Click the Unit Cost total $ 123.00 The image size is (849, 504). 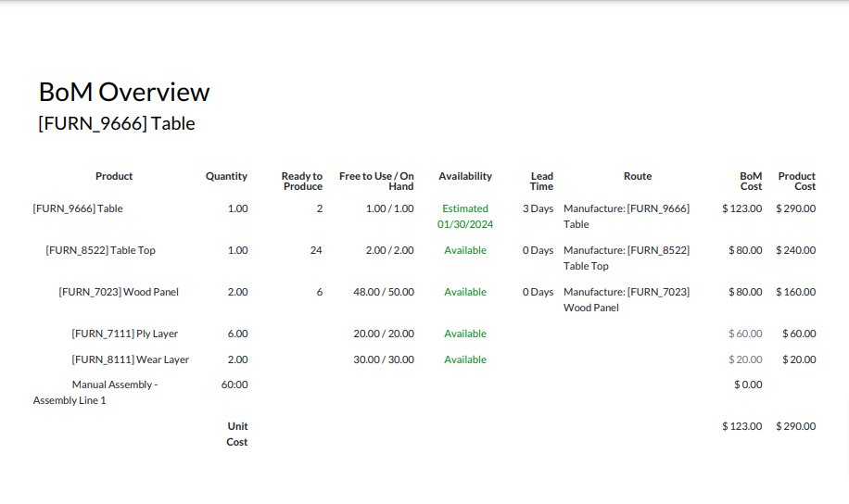(741, 426)
